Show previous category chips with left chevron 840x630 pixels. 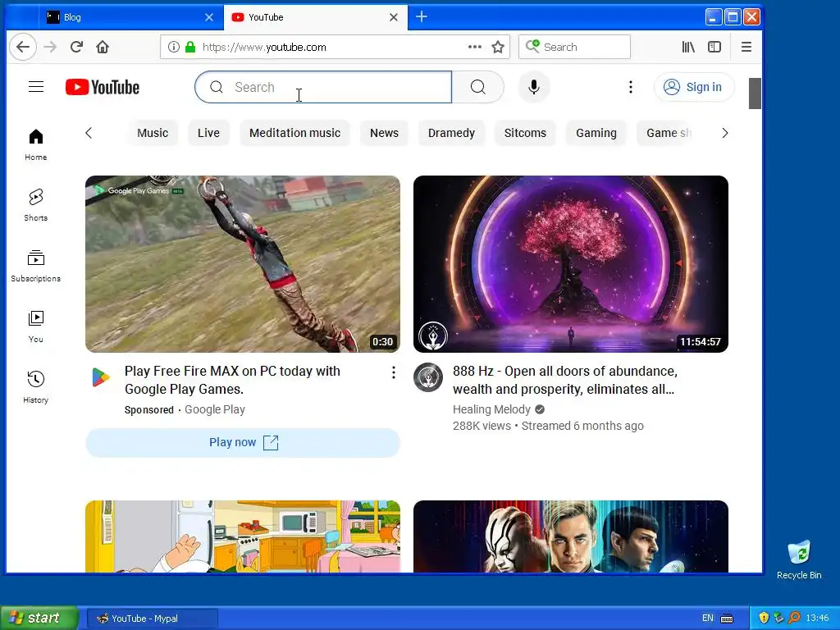(89, 133)
